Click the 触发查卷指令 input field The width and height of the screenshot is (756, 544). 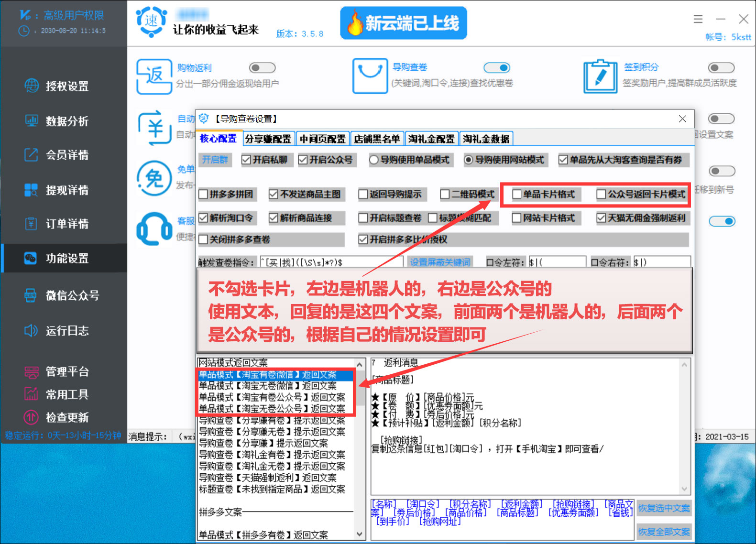(332, 262)
